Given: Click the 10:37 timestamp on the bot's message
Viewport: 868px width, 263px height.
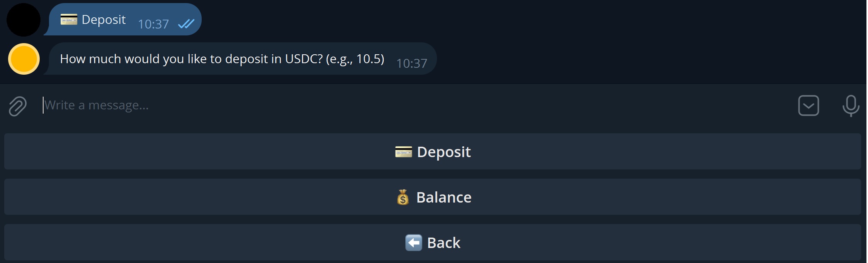Looking at the screenshot, I should pyautogui.click(x=411, y=64).
